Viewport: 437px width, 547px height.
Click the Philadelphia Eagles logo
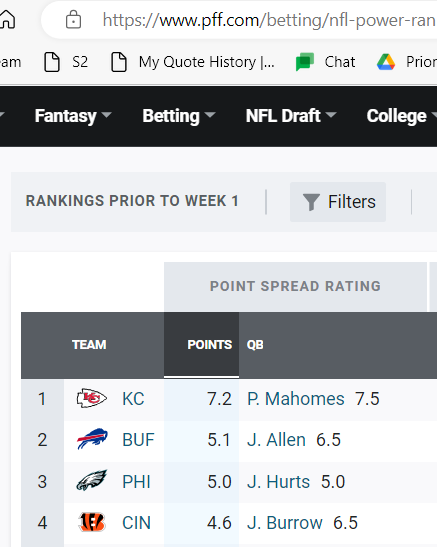(x=92, y=480)
